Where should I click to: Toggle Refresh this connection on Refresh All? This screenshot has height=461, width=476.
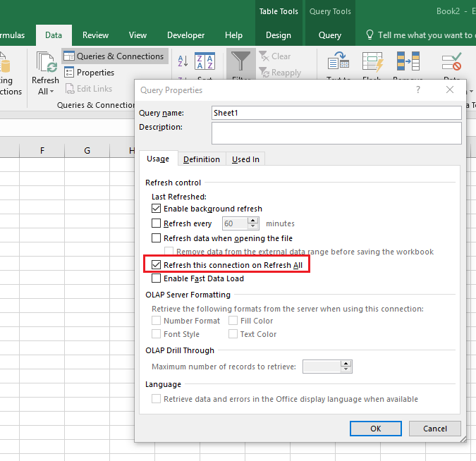(156, 264)
